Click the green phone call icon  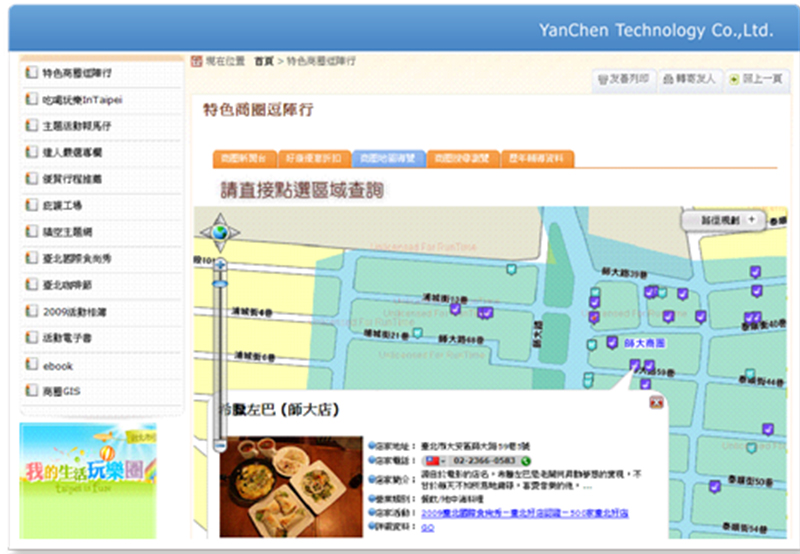point(525,459)
